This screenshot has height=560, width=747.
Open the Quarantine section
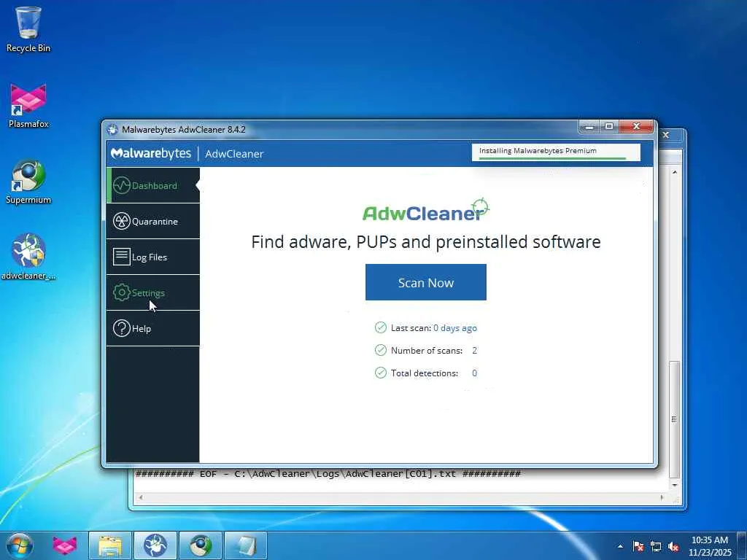point(153,221)
